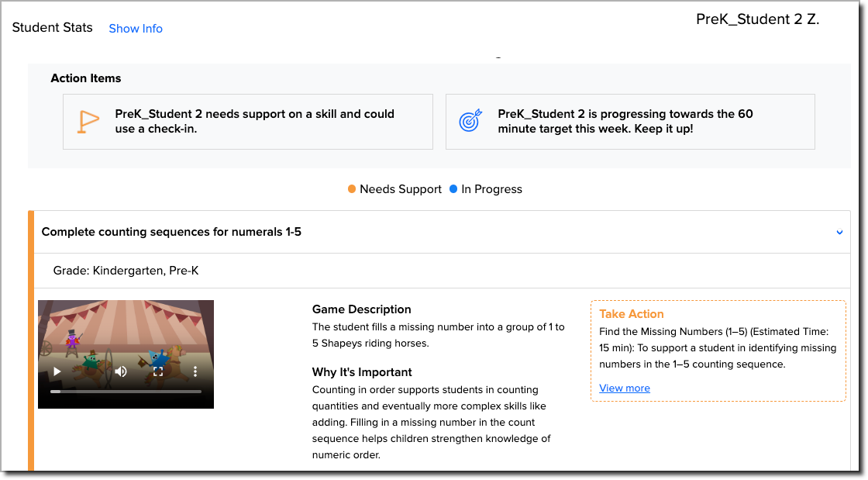Seek along the video progress bar
This screenshot has height=480, width=868.
click(x=126, y=392)
